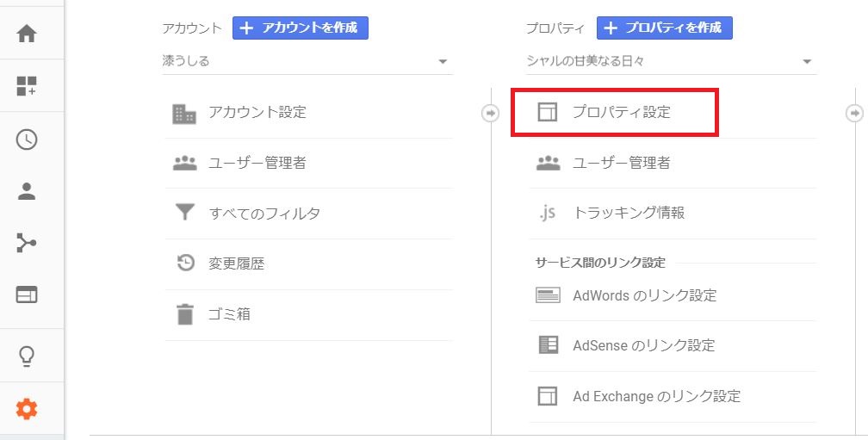Click the building icon beside アカウント設定

pos(184,114)
